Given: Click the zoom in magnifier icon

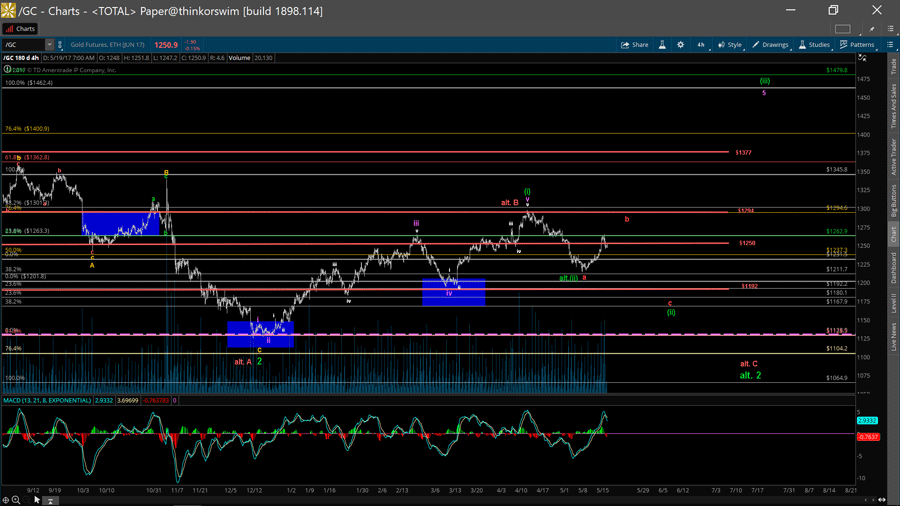Looking at the screenshot, I should [x=16, y=500].
